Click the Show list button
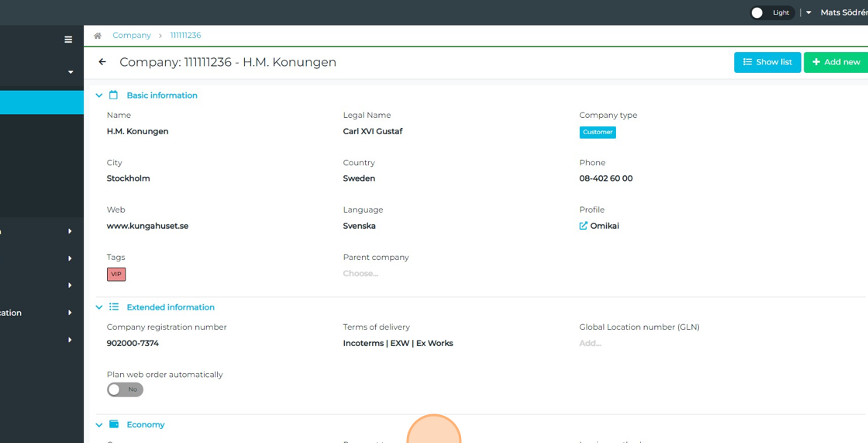 (x=767, y=62)
